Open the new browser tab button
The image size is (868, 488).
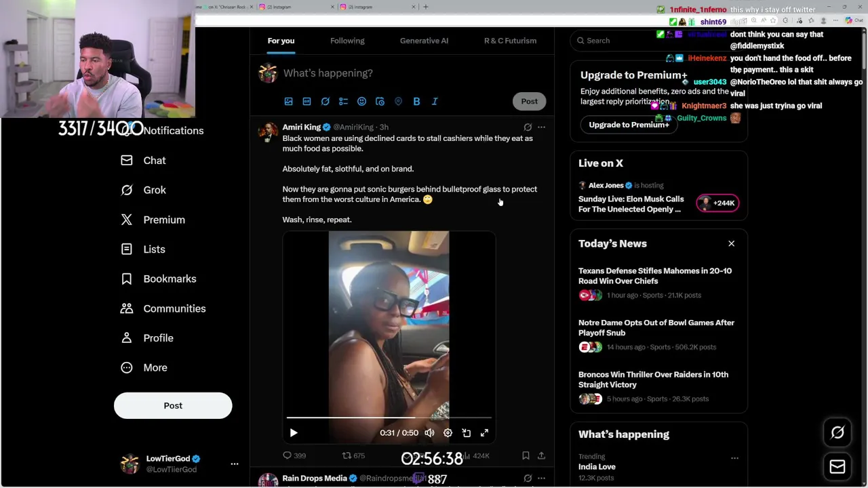coord(426,7)
